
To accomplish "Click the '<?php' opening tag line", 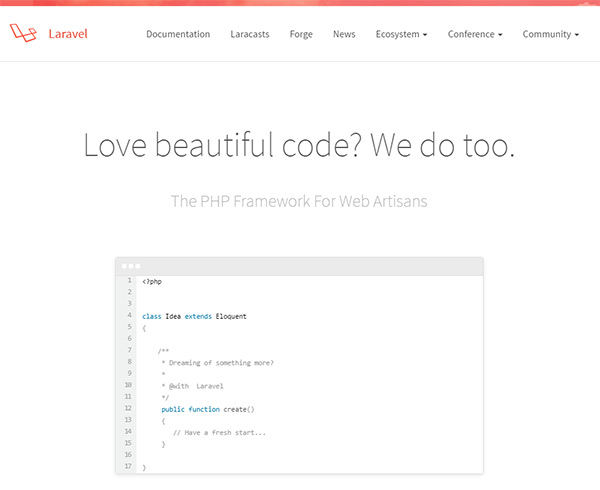I will (x=152, y=282).
